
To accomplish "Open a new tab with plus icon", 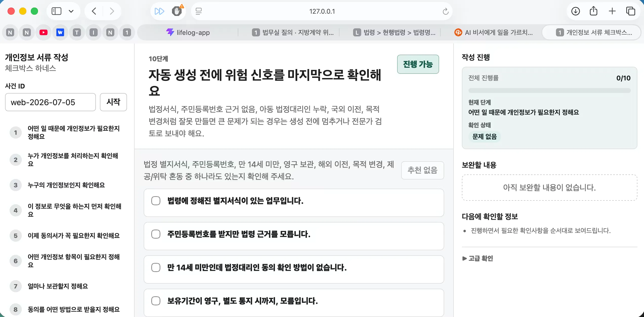I will click(x=612, y=11).
